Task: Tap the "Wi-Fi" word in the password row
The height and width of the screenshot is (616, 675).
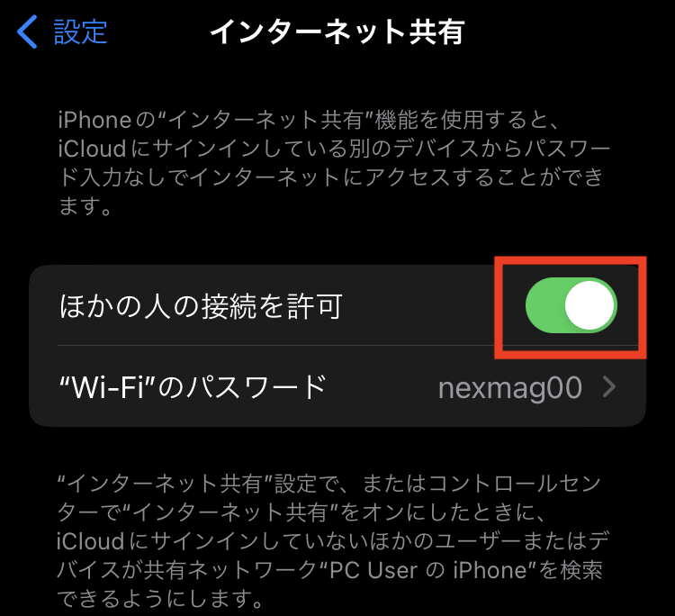Action: [108, 386]
